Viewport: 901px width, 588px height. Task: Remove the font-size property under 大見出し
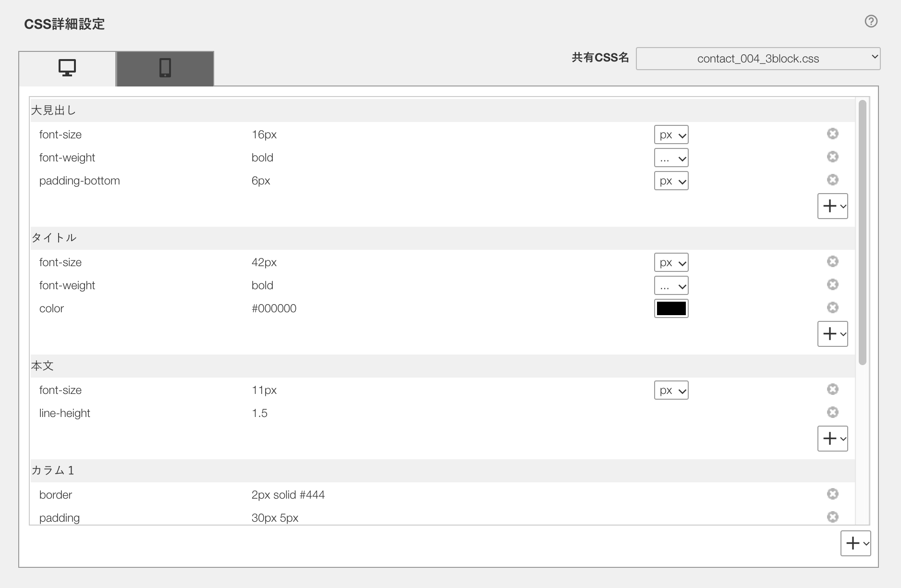click(x=833, y=133)
